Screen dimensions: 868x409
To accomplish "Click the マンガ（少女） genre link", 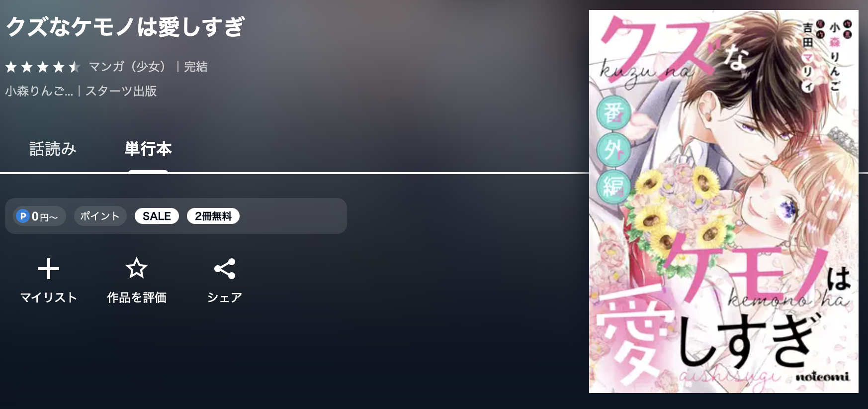I will pos(127,67).
